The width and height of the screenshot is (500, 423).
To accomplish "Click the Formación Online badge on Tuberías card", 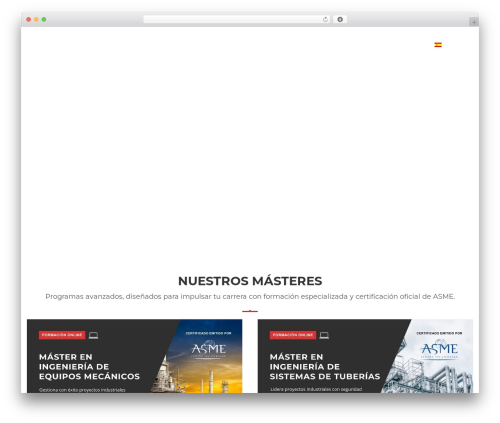I will click(293, 335).
